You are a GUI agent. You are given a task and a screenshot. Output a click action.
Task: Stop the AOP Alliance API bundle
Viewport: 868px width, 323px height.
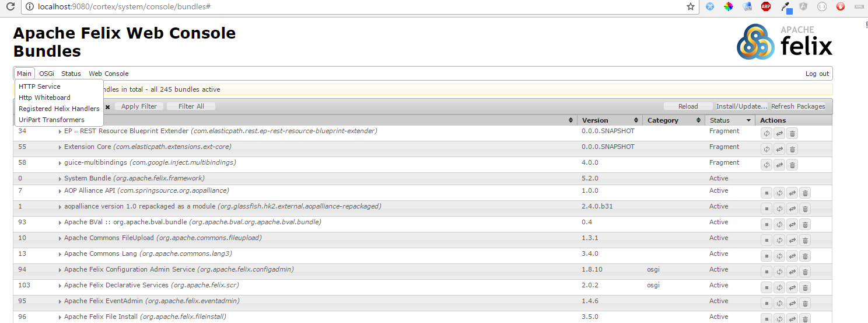[766, 193]
